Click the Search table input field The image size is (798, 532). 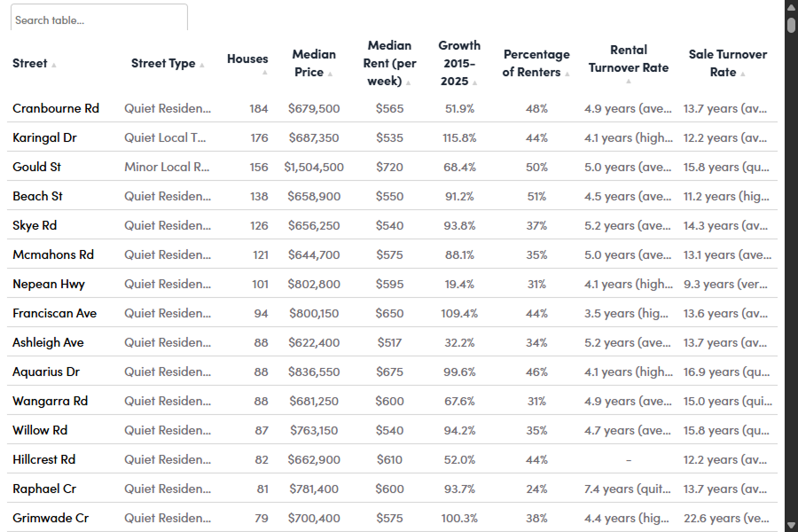click(98, 19)
